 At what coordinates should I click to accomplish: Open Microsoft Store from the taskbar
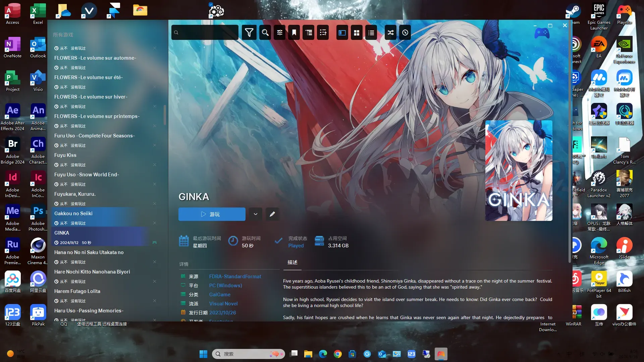pyautogui.click(x=352, y=354)
